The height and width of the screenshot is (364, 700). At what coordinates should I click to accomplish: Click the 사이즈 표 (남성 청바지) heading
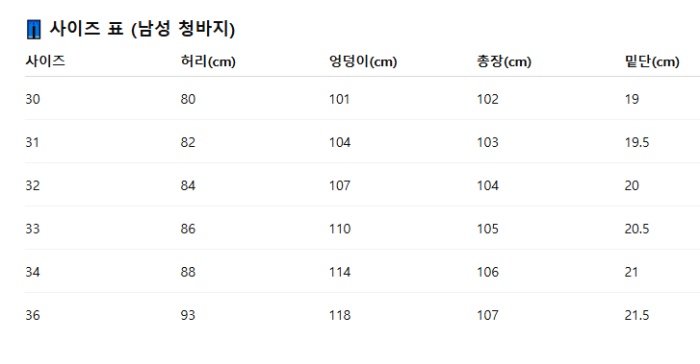(x=142, y=29)
